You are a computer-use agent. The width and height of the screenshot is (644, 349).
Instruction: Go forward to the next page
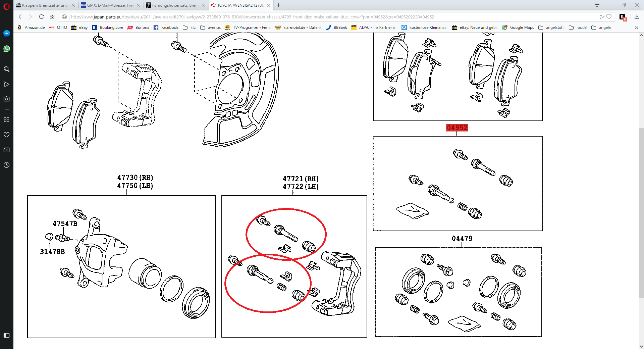[x=31, y=17]
